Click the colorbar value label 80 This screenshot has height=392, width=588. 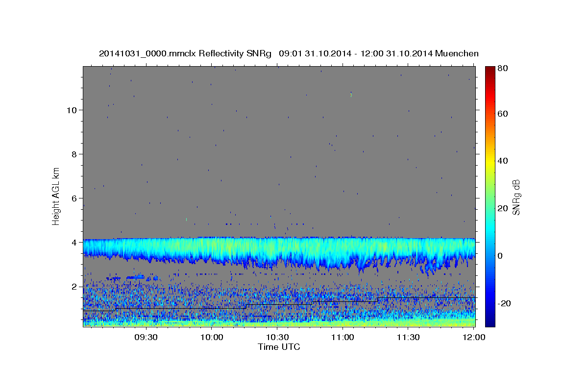(x=502, y=69)
